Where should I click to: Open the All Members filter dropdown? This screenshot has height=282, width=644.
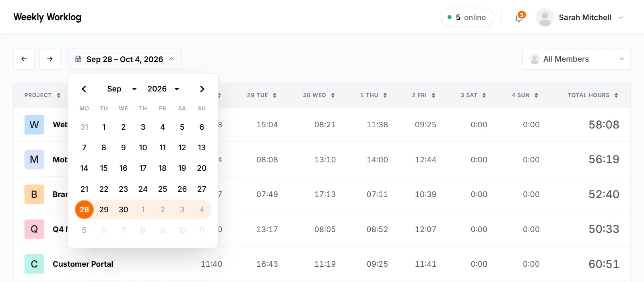point(576,59)
